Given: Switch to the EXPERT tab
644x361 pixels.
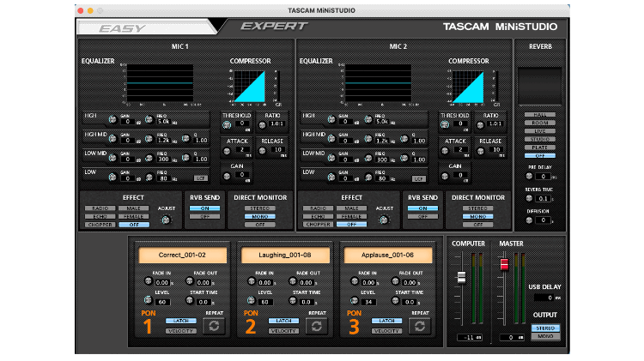Looking at the screenshot, I should [x=274, y=27].
